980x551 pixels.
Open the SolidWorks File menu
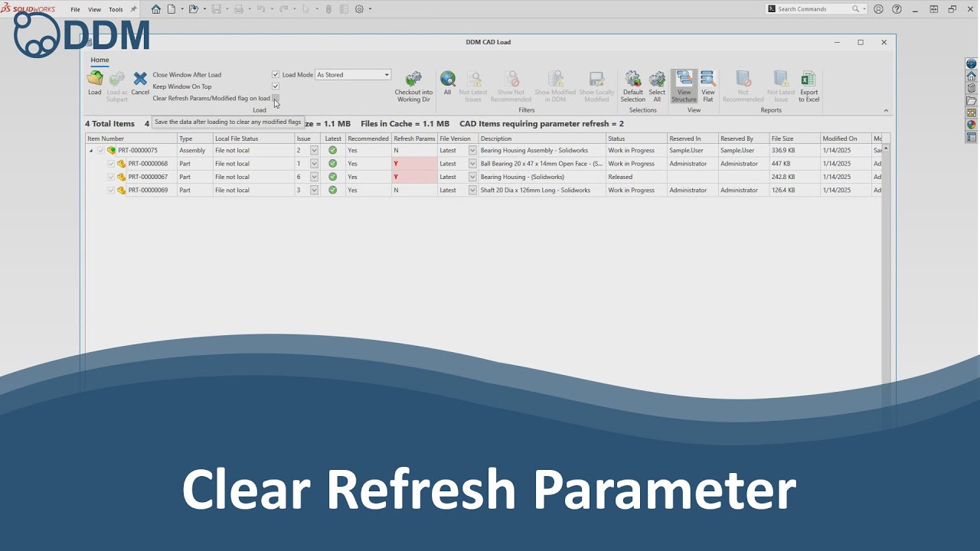[x=75, y=9]
